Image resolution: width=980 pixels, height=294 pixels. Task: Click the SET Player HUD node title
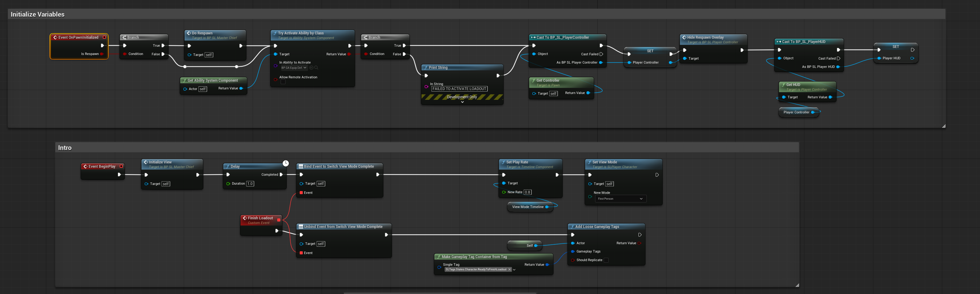tap(896, 47)
